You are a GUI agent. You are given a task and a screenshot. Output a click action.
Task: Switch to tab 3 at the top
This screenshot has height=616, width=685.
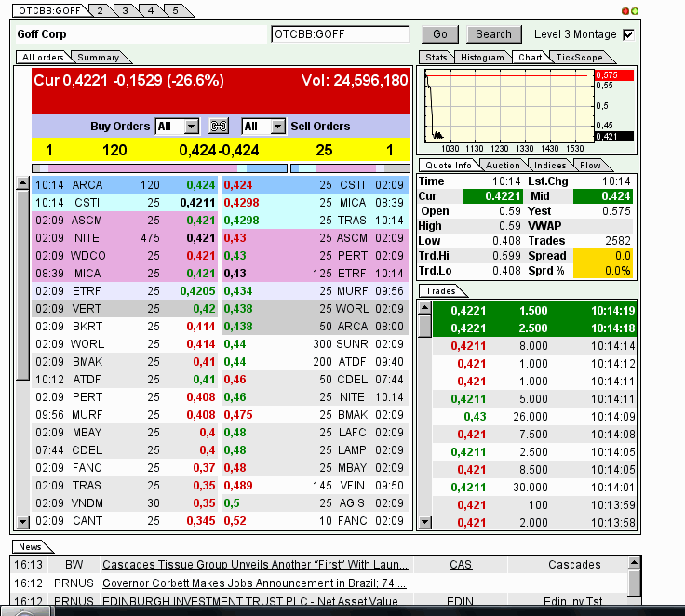tap(125, 10)
